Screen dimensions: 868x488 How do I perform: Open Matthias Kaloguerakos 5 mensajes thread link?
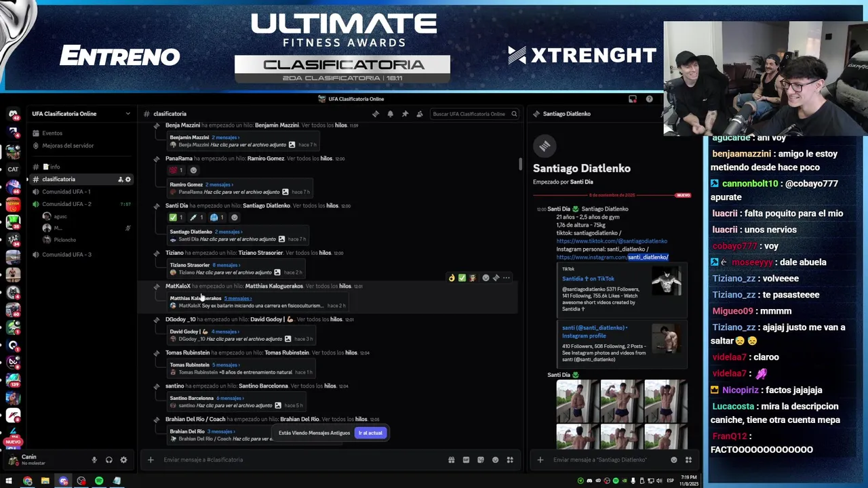(238, 298)
